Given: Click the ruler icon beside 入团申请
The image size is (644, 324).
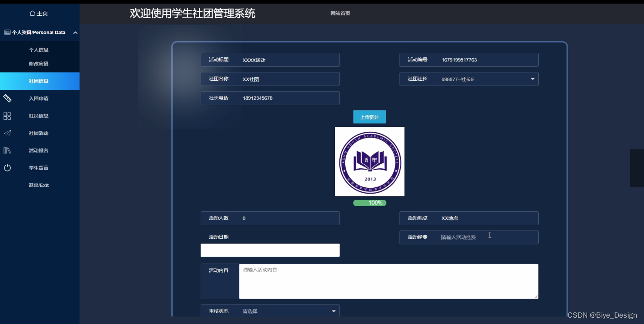Looking at the screenshot, I should pos(7,98).
